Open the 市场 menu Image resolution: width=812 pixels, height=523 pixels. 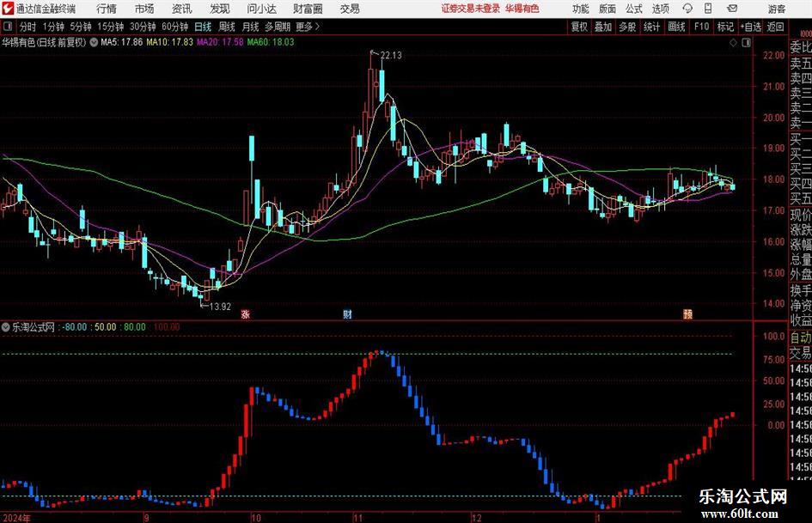(x=144, y=9)
